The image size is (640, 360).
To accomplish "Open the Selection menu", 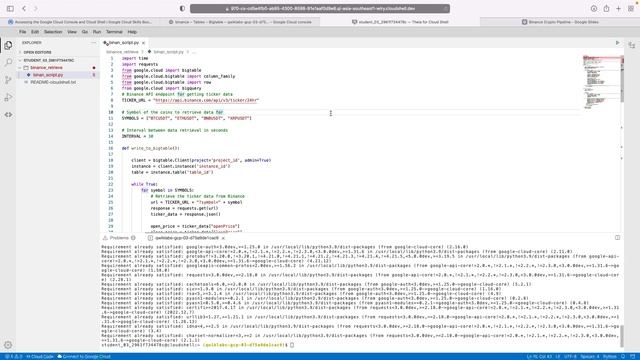I will pos(53,32).
